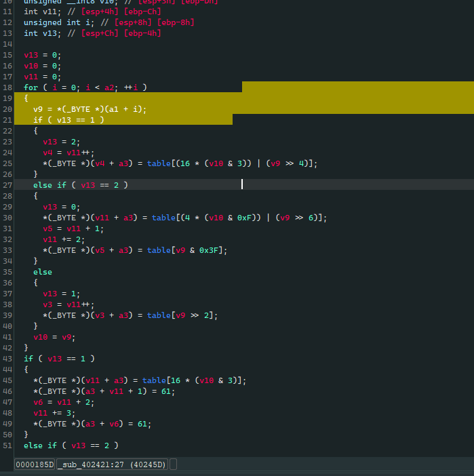Click 'else if ( v13 == 2 )' on line 27
Viewport: 474px width, 476px height.
[81, 185]
